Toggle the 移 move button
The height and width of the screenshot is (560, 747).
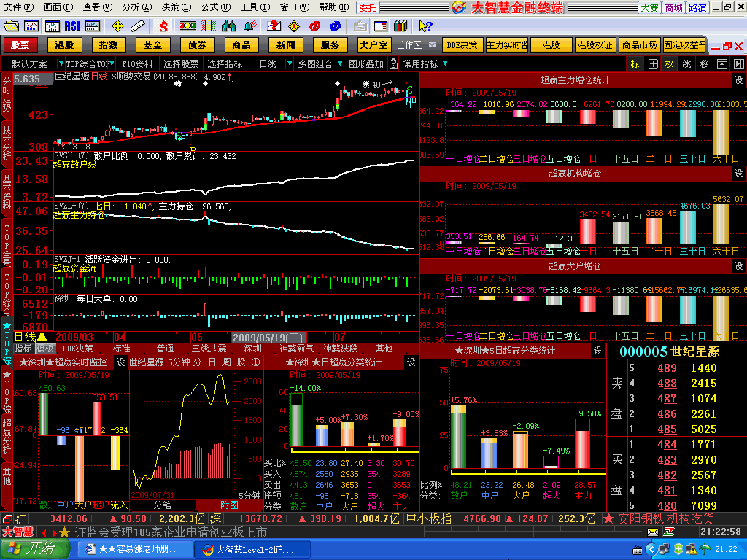pos(704,64)
